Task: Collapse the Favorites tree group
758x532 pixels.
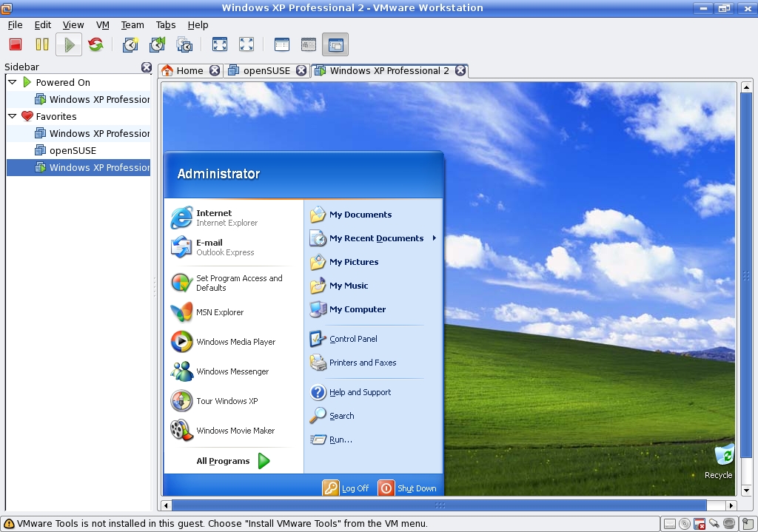Action: click(13, 116)
